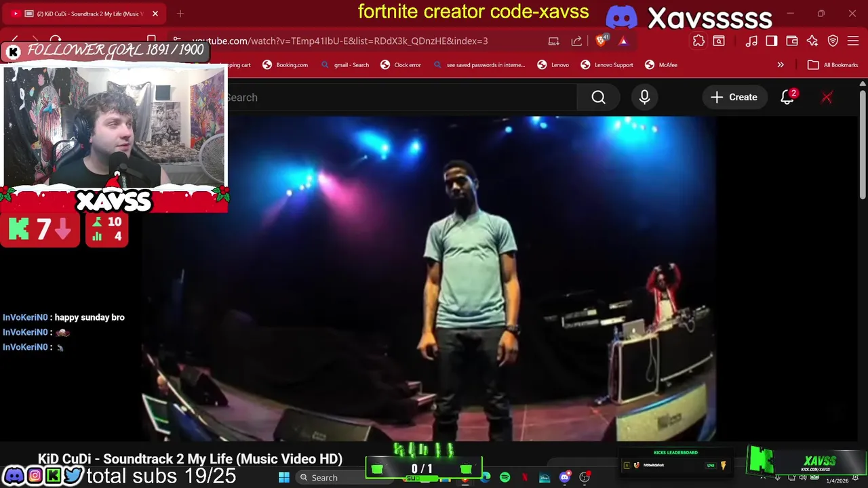The width and height of the screenshot is (868, 488).
Task: Click the share page icon in address bar
Action: [576, 41]
